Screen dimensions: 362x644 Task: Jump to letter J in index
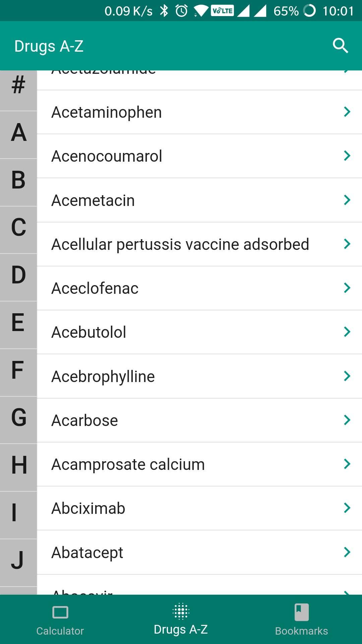pyautogui.click(x=18, y=562)
